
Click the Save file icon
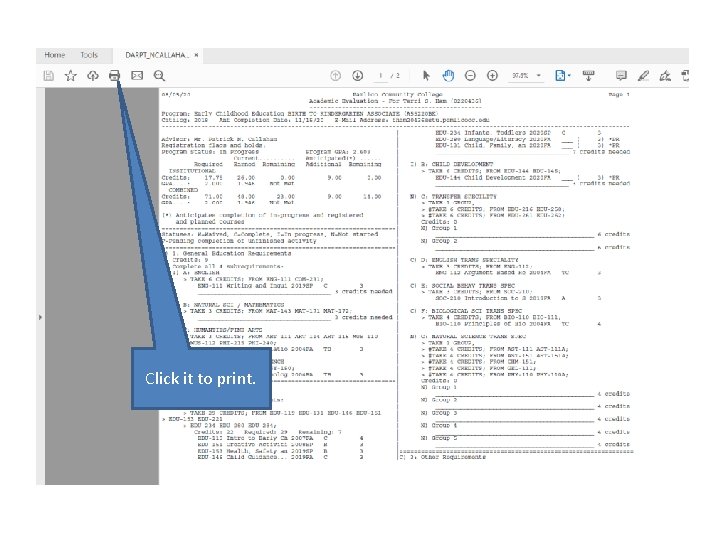coord(49,76)
